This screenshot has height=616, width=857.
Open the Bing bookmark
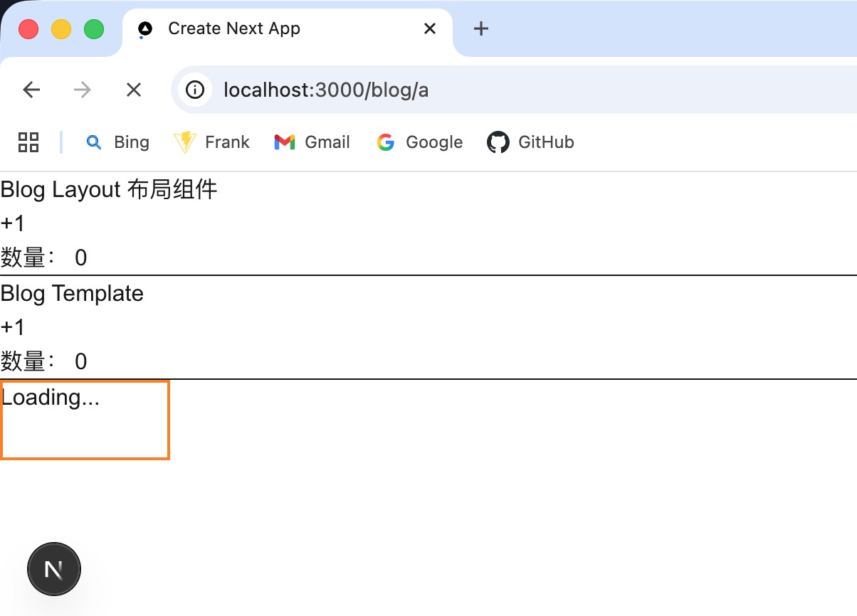pos(117,142)
